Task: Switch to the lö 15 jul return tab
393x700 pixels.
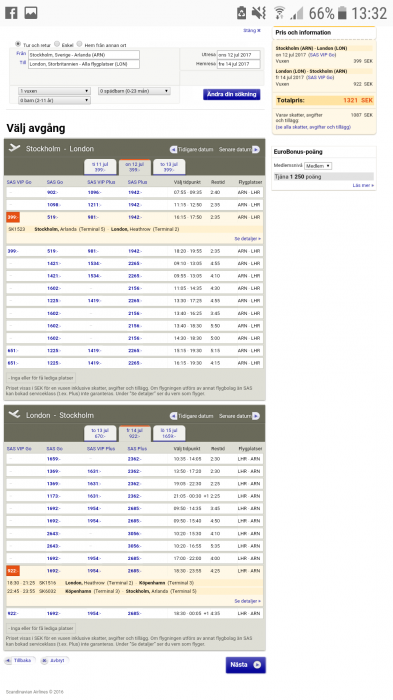Action: click(x=169, y=433)
